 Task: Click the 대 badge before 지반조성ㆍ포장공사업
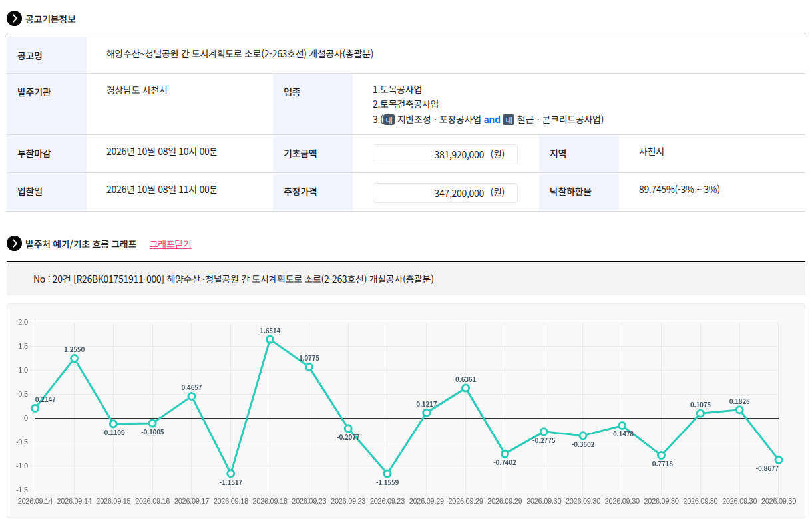pos(389,120)
